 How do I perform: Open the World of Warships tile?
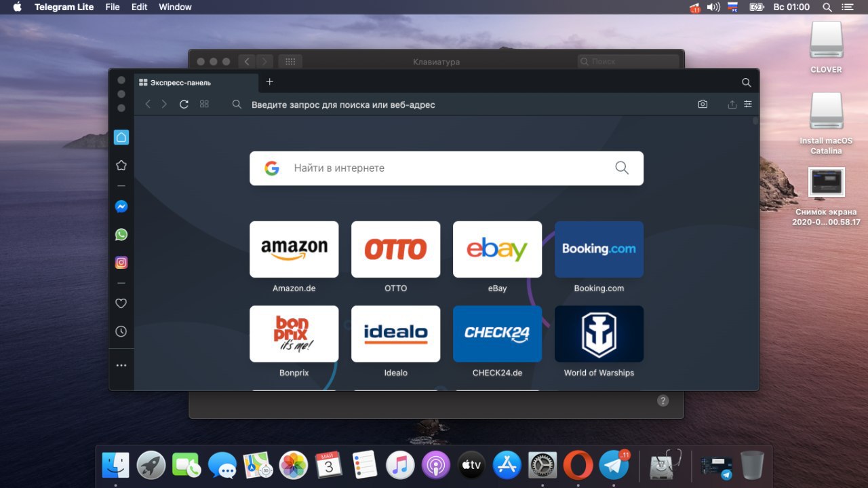tap(599, 334)
